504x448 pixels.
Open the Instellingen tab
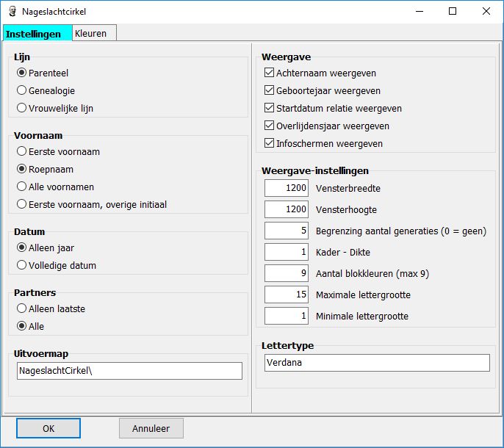(34, 34)
